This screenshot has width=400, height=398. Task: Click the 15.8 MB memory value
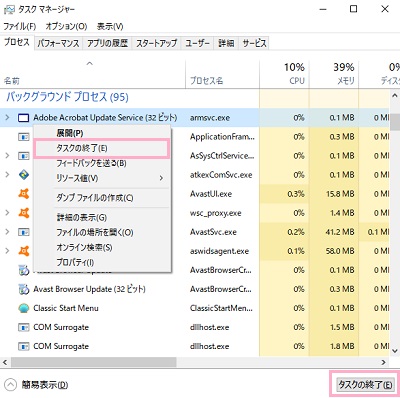[340, 194]
